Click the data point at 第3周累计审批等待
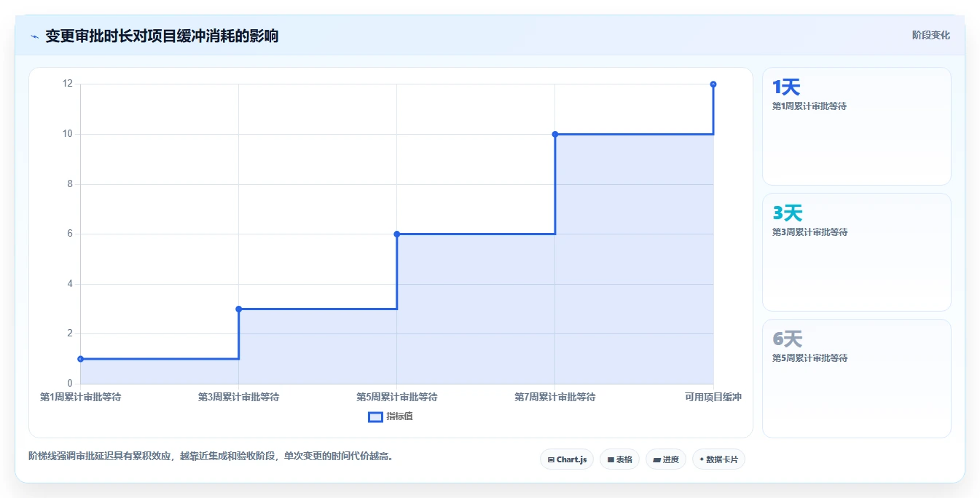980x498 pixels. point(239,309)
